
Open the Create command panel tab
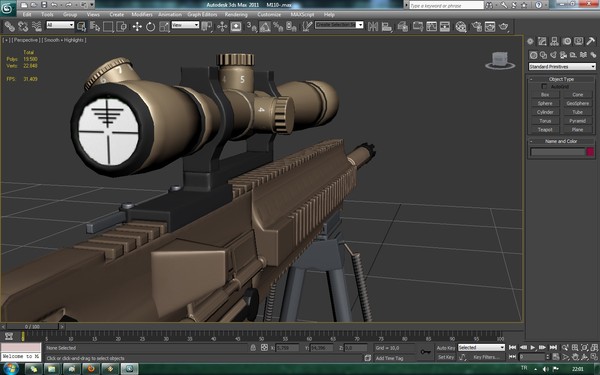pyautogui.click(x=530, y=41)
